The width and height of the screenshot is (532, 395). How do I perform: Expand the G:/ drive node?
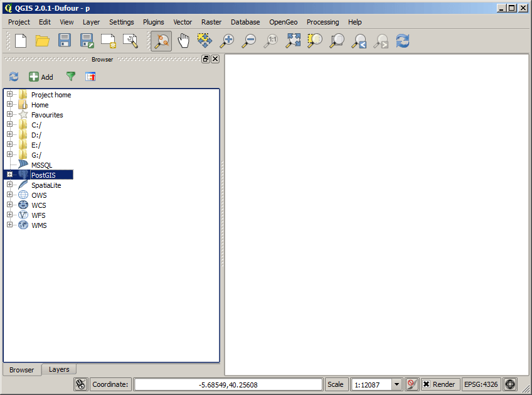(9, 154)
